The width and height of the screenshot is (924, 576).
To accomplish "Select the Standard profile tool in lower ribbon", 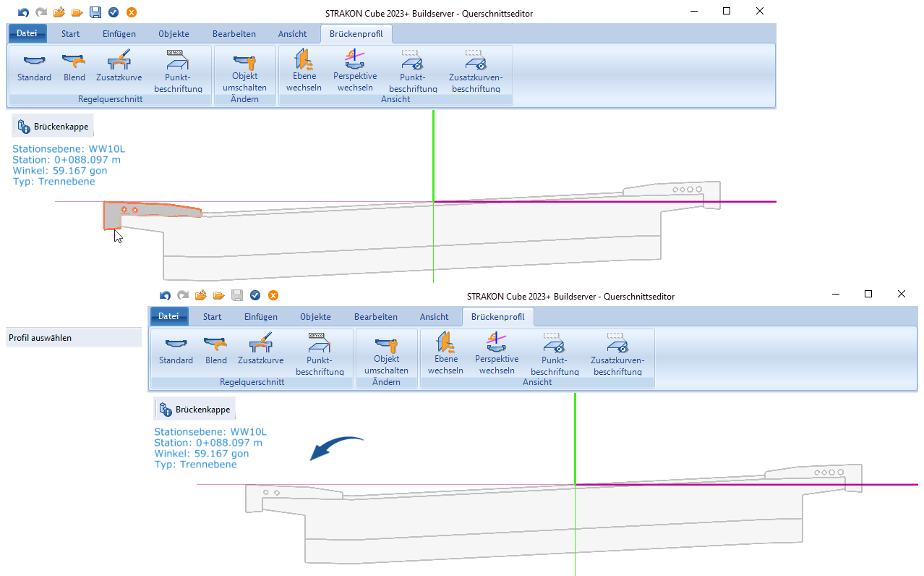I will [x=176, y=350].
